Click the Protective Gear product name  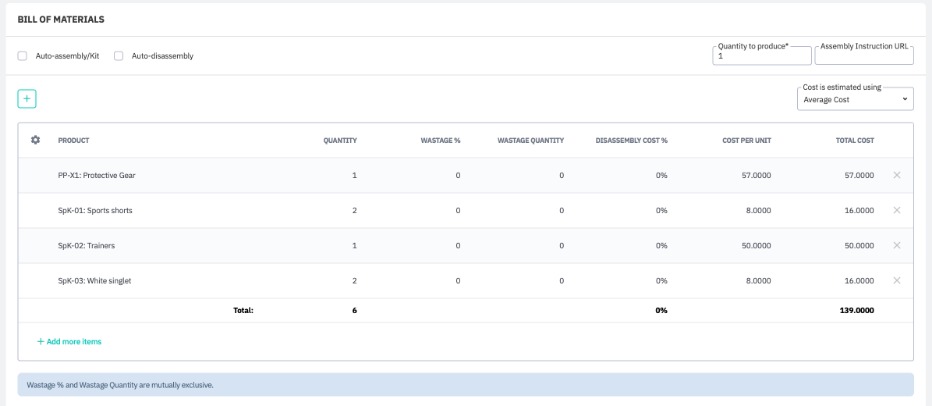(x=96, y=175)
